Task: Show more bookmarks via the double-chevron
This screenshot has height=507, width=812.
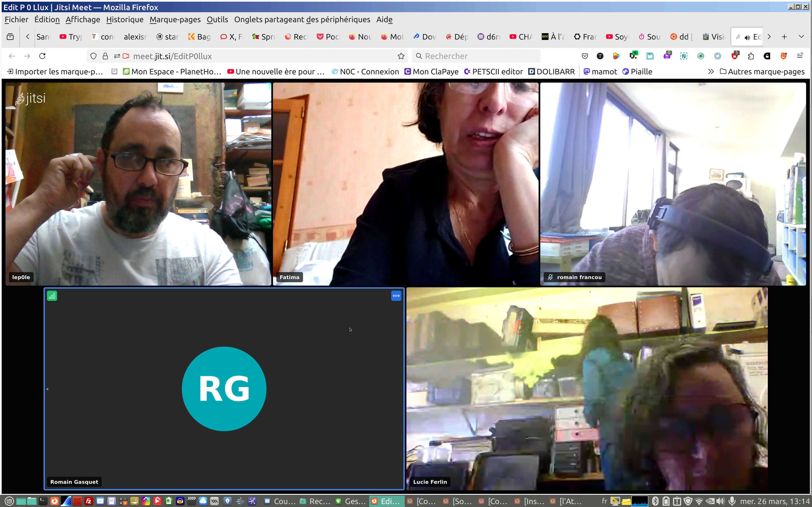Action: (x=711, y=71)
